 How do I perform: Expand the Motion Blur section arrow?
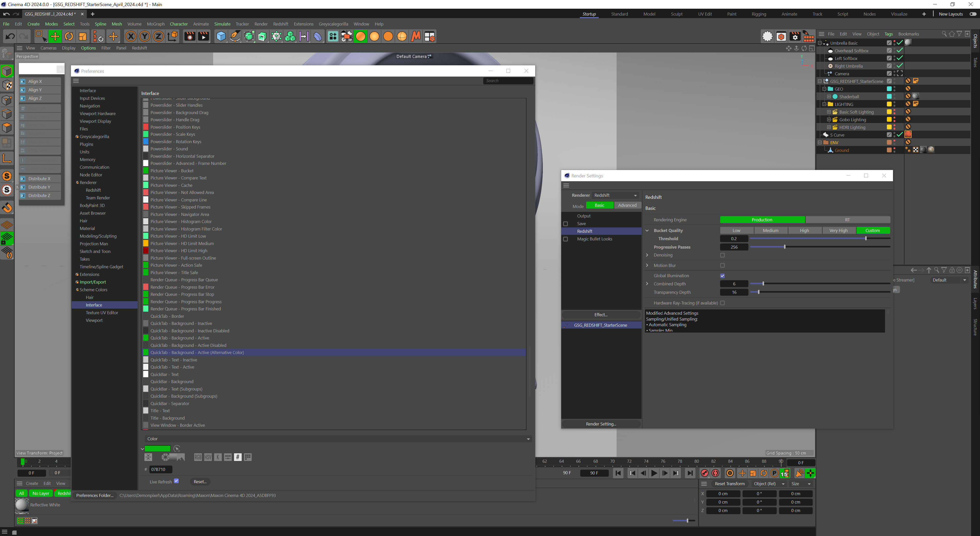pos(647,265)
